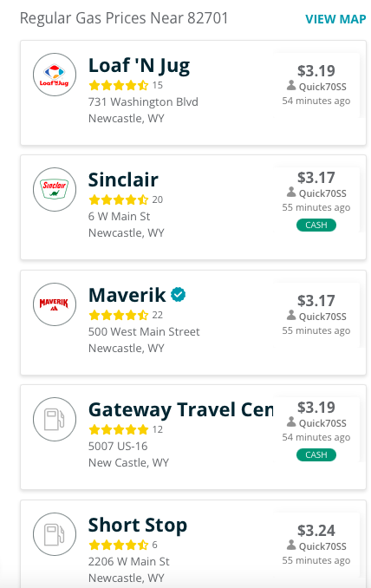This screenshot has height=588, width=371.
Task: Click the $3.19 price for Loaf 'N Jug
Action: [316, 71]
